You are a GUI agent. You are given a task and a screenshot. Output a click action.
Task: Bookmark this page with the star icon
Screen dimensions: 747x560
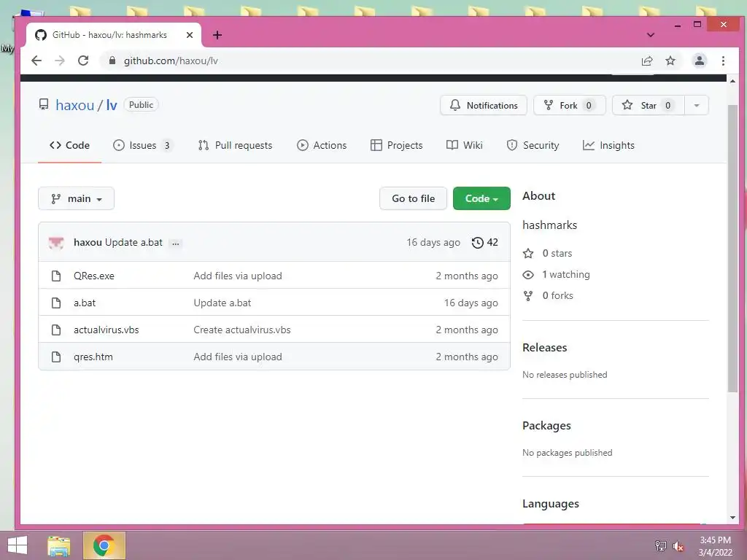pyautogui.click(x=670, y=61)
